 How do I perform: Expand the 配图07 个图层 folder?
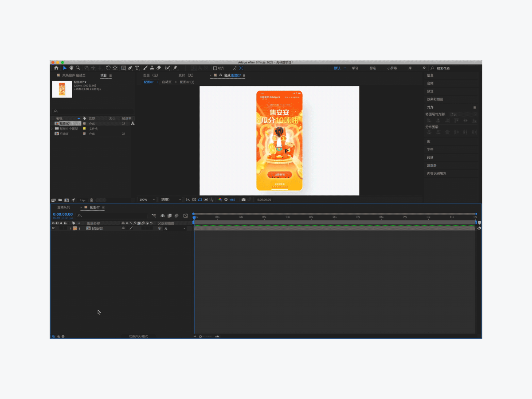click(x=52, y=129)
